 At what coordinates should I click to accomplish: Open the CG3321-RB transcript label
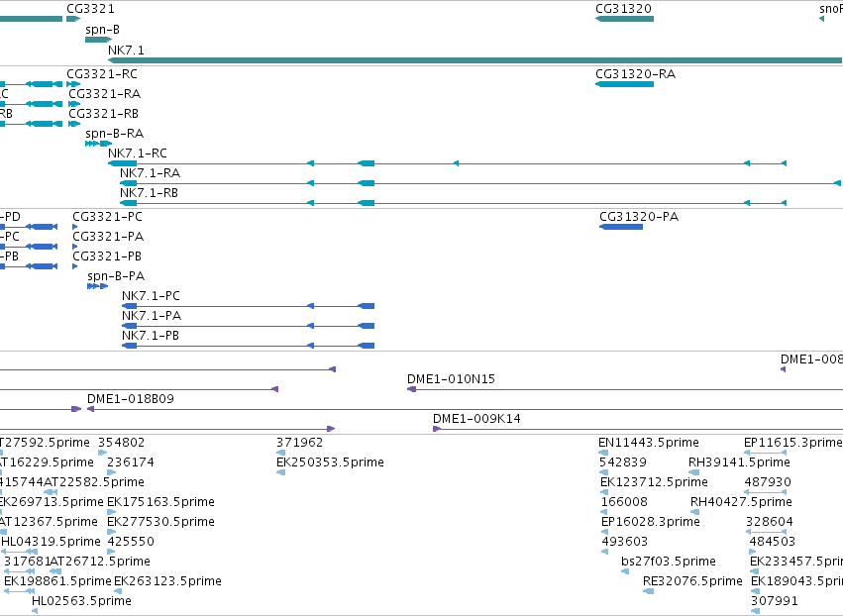tap(103, 114)
